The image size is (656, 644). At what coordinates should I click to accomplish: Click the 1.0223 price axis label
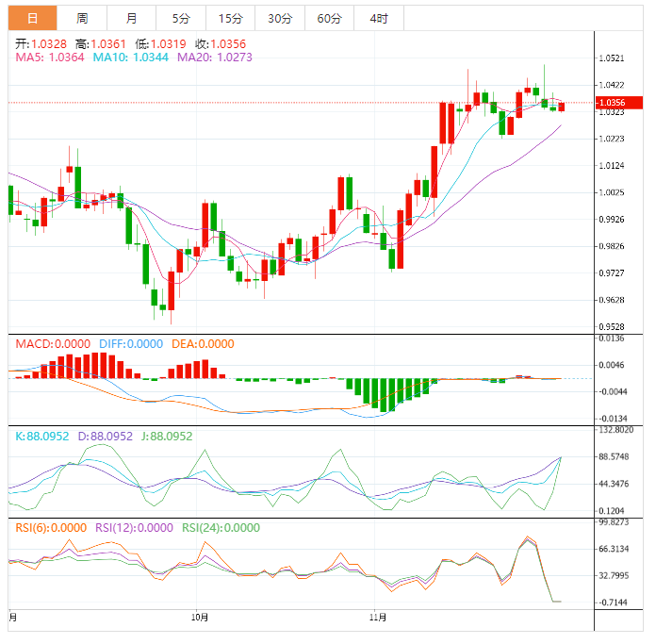[x=612, y=139]
